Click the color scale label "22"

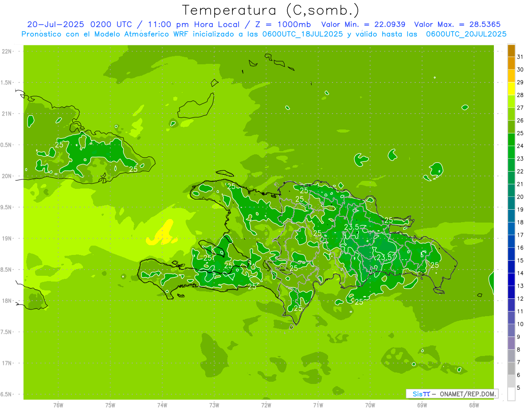coord(520,171)
